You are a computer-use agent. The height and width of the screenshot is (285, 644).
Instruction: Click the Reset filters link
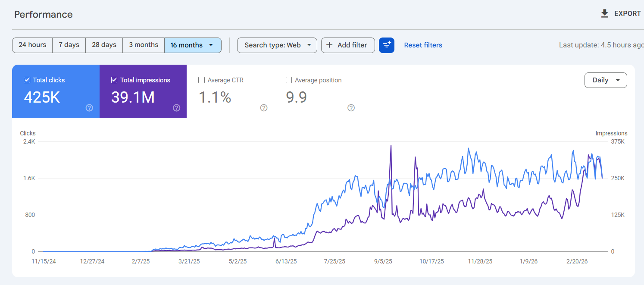[x=423, y=45]
